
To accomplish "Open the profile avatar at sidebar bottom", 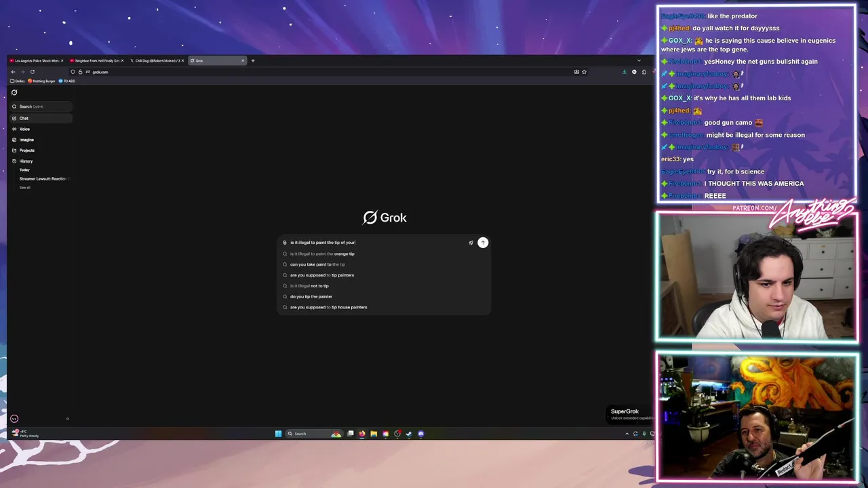I will click(x=14, y=419).
